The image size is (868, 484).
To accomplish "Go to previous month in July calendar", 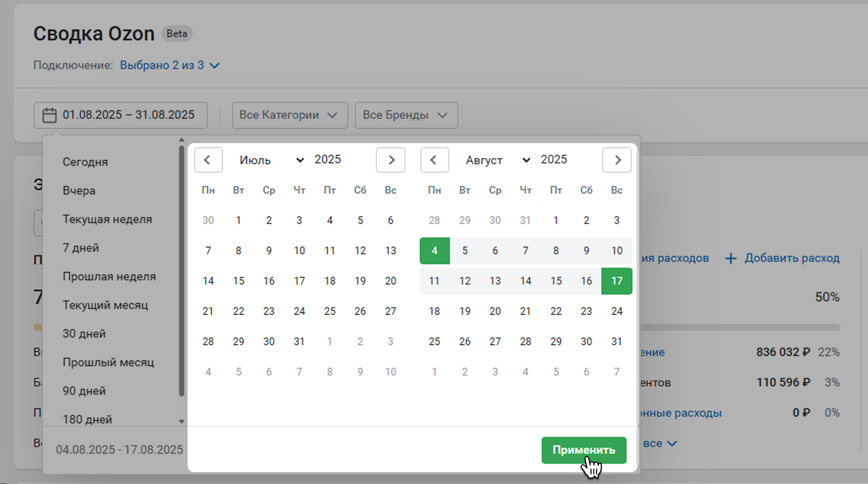I will pos(208,160).
